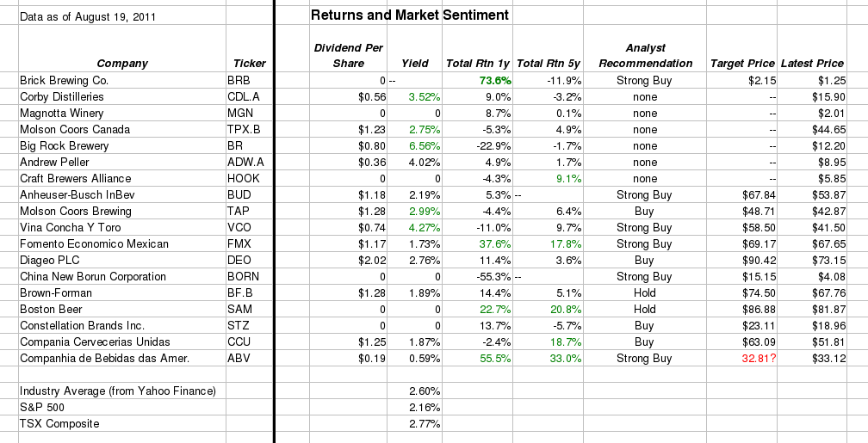Select Brown-Forman's 'Hold' recommendation cell
The image size is (868, 443).
pyautogui.click(x=644, y=293)
